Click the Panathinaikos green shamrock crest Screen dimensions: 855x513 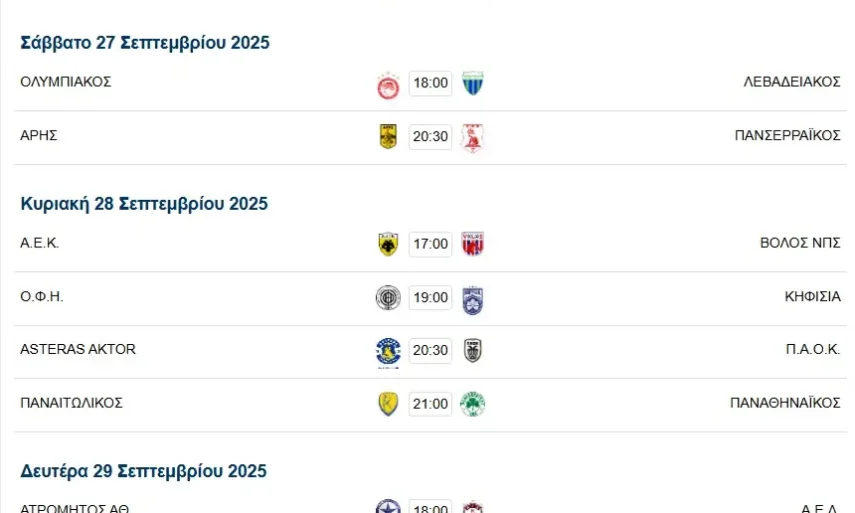[x=473, y=405]
